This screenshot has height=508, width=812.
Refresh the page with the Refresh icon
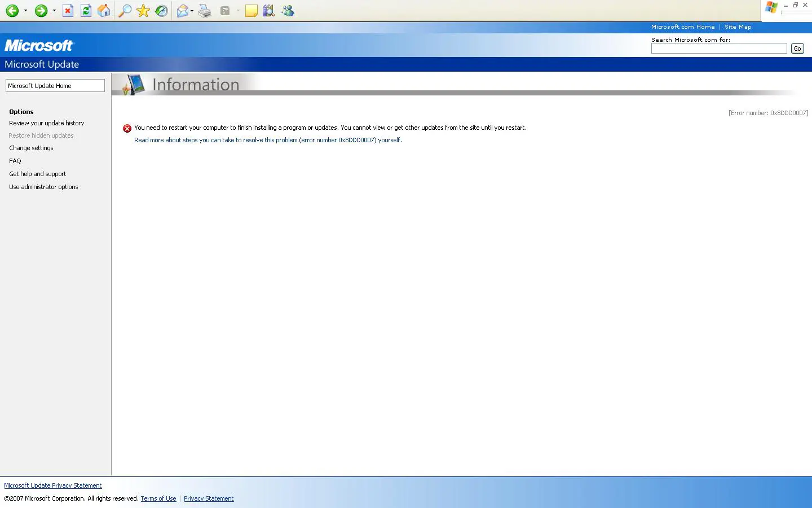(x=86, y=11)
